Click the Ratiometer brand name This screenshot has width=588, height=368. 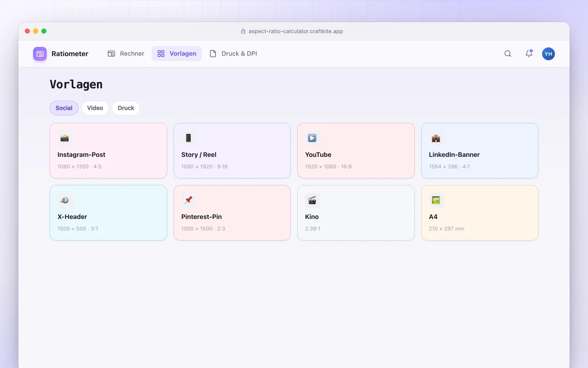(x=70, y=54)
